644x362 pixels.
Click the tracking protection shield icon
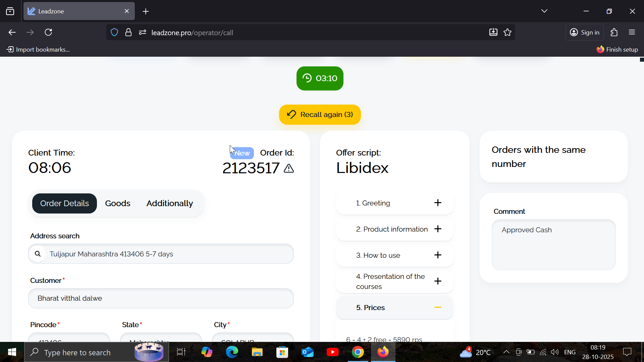114,33
